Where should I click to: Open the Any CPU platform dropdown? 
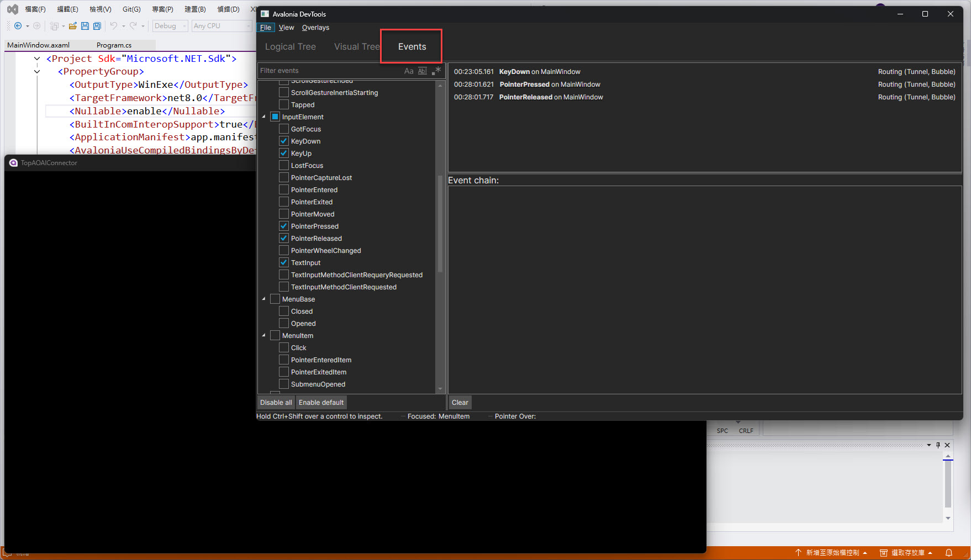221,26
